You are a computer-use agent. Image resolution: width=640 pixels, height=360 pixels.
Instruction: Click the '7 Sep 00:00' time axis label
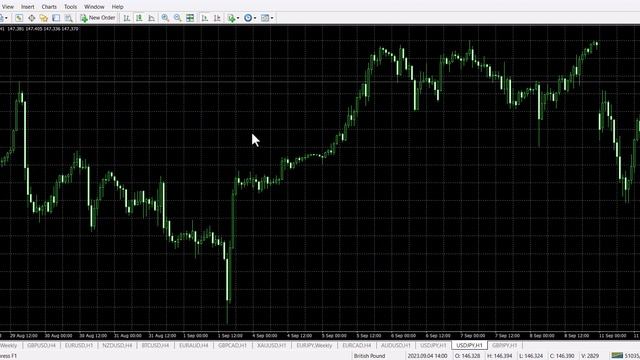coord(473,336)
